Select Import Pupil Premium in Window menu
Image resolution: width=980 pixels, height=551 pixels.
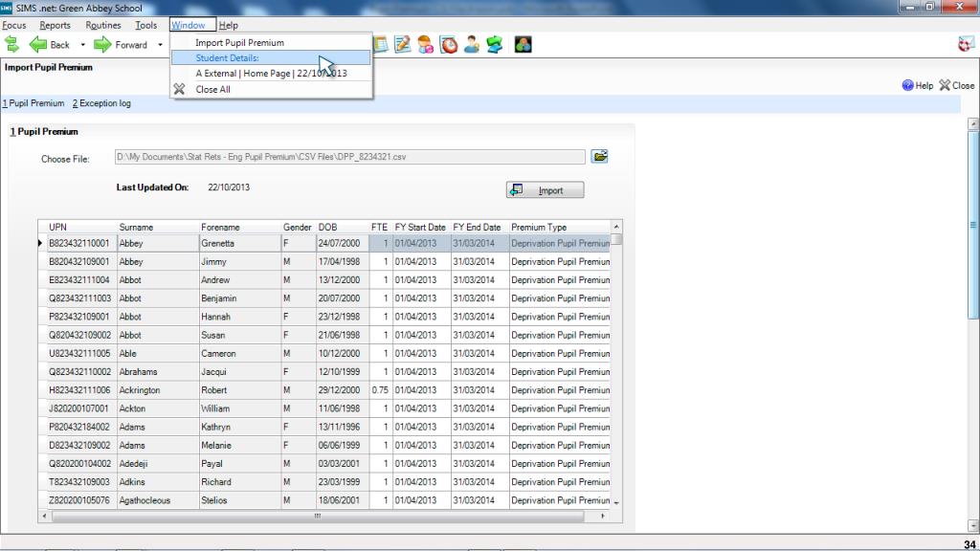click(271, 42)
